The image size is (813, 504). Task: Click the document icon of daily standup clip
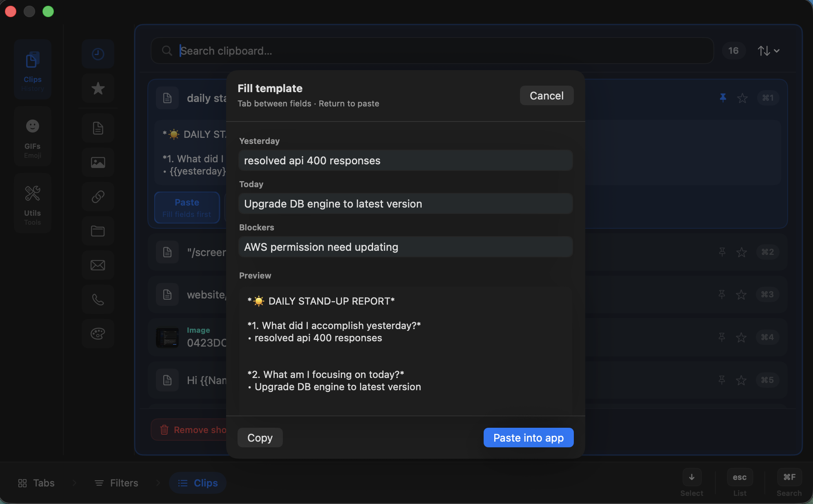coord(167,98)
